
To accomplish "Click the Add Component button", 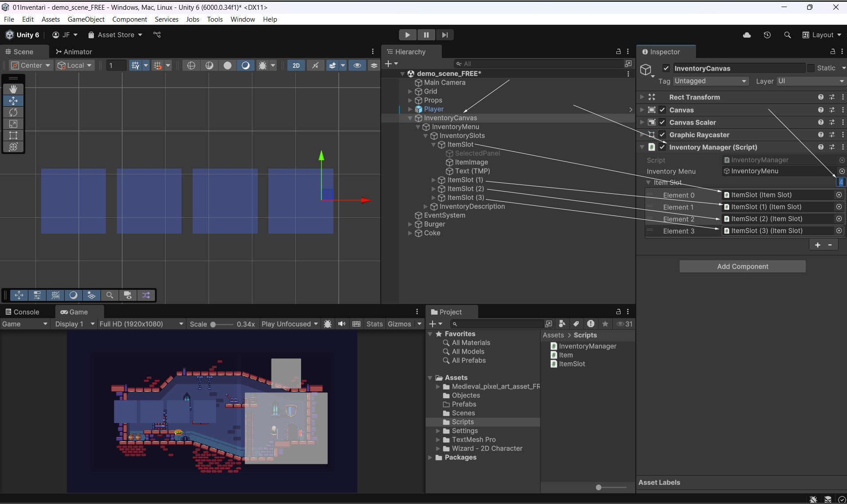I will pos(743,266).
